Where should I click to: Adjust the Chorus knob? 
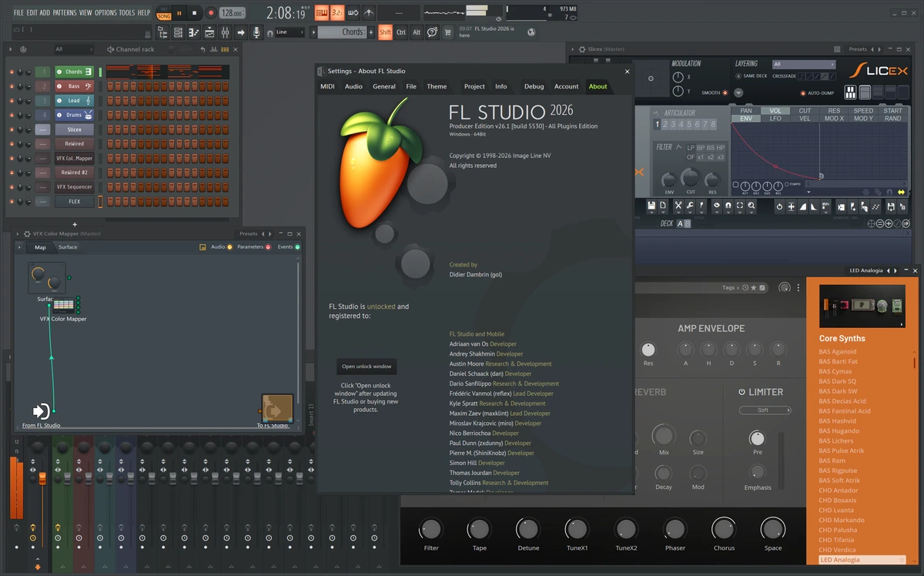pyautogui.click(x=723, y=529)
